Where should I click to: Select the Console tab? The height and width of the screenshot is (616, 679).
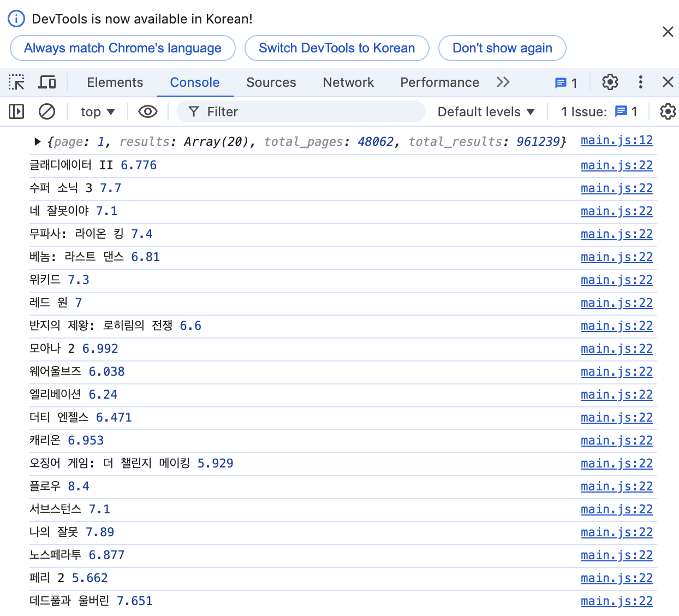(x=195, y=82)
